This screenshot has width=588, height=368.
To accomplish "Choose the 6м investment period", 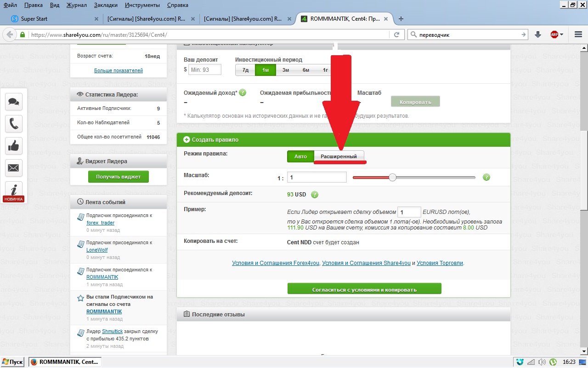I will tap(306, 70).
